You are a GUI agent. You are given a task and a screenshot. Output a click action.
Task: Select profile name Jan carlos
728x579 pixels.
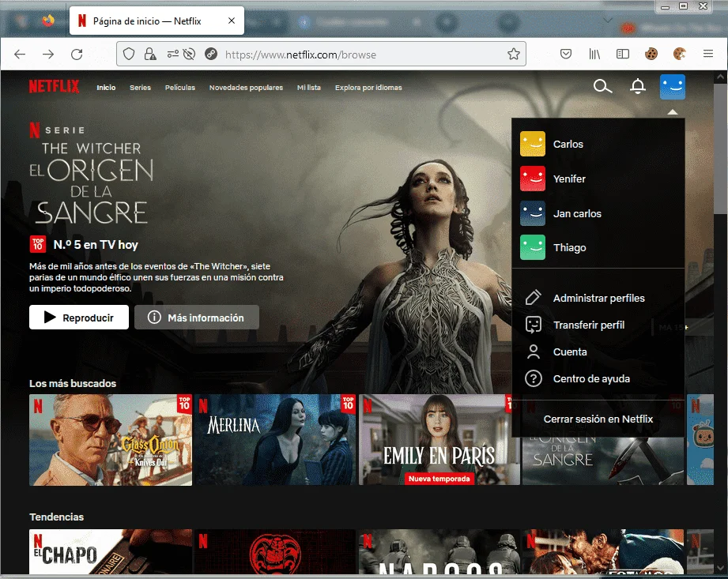tap(577, 213)
